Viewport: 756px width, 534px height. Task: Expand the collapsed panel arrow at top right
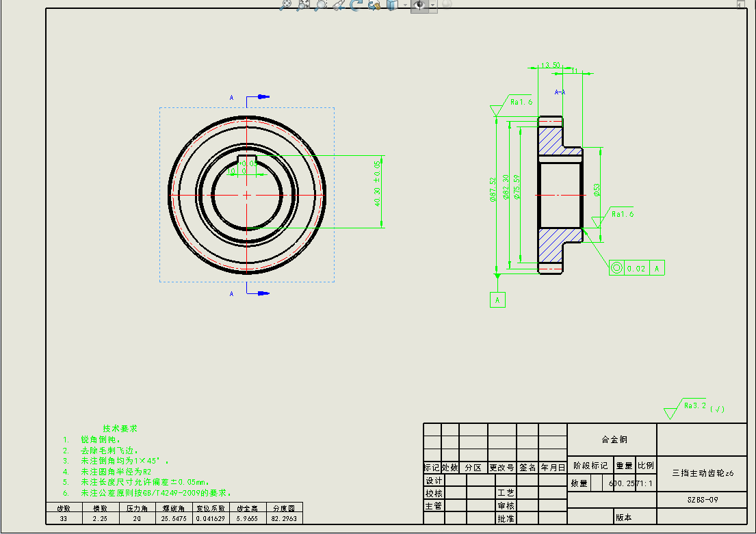pos(740,4)
